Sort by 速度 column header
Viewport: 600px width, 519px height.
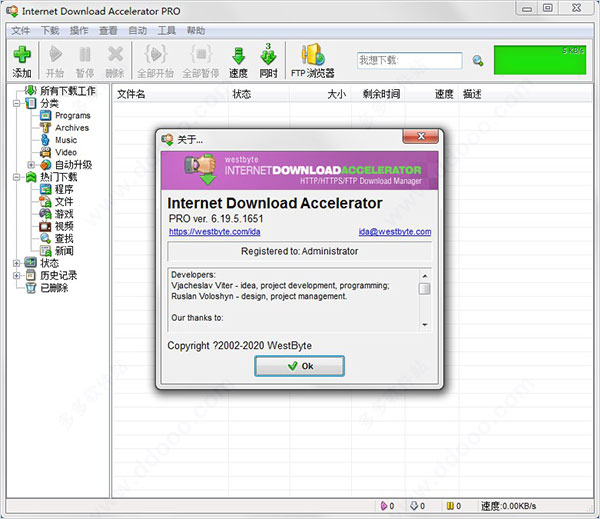[x=444, y=94]
